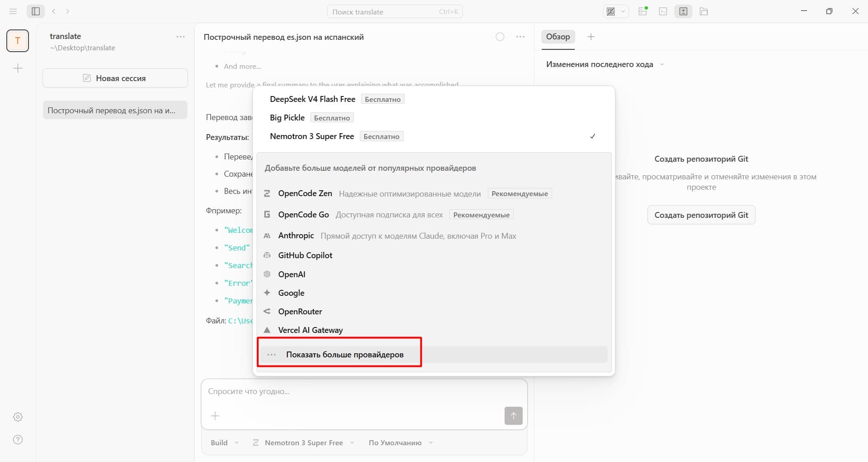The height and width of the screenshot is (462, 868).
Task: Click the Рекомендуемые badge on OpenCode Zen
Action: click(520, 194)
